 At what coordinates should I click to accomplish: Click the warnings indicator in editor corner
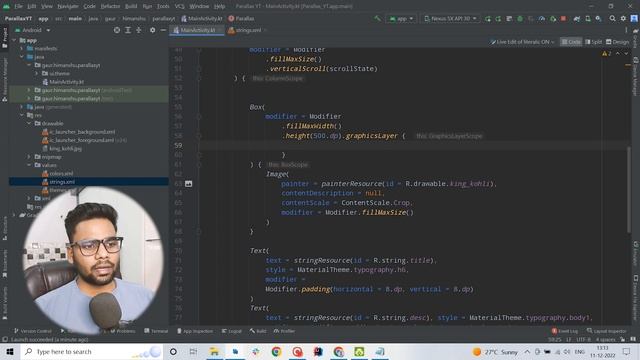[x=607, y=53]
